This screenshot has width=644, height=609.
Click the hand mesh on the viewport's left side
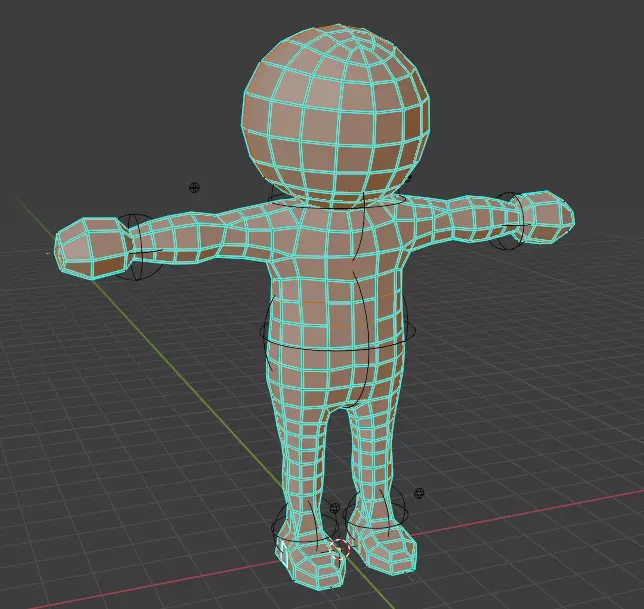94,249
